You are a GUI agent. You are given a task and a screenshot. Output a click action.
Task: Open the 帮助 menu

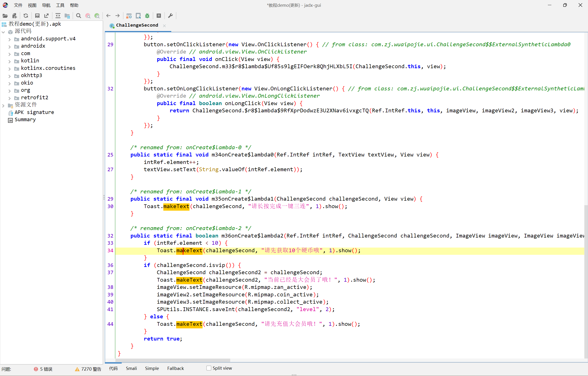tap(74, 5)
